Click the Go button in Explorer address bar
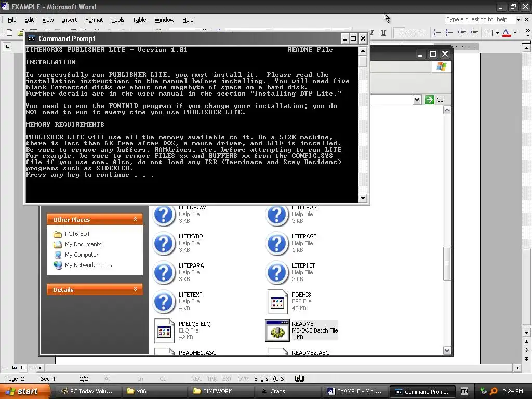The height and width of the screenshot is (399, 532). [x=434, y=100]
